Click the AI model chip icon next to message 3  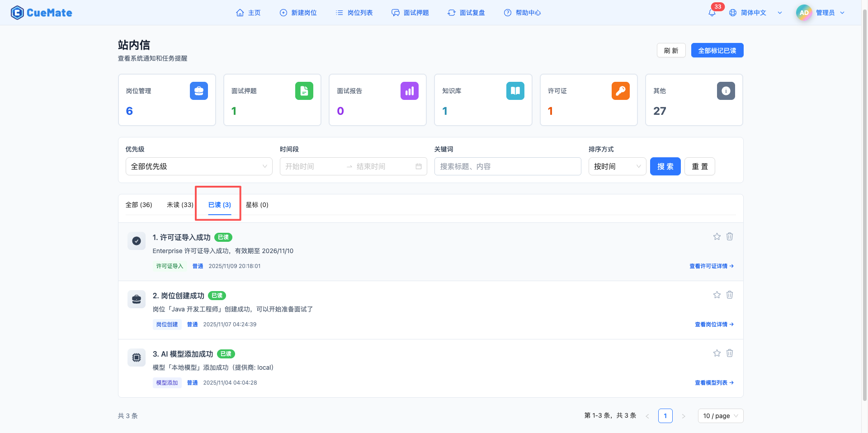[x=136, y=358]
